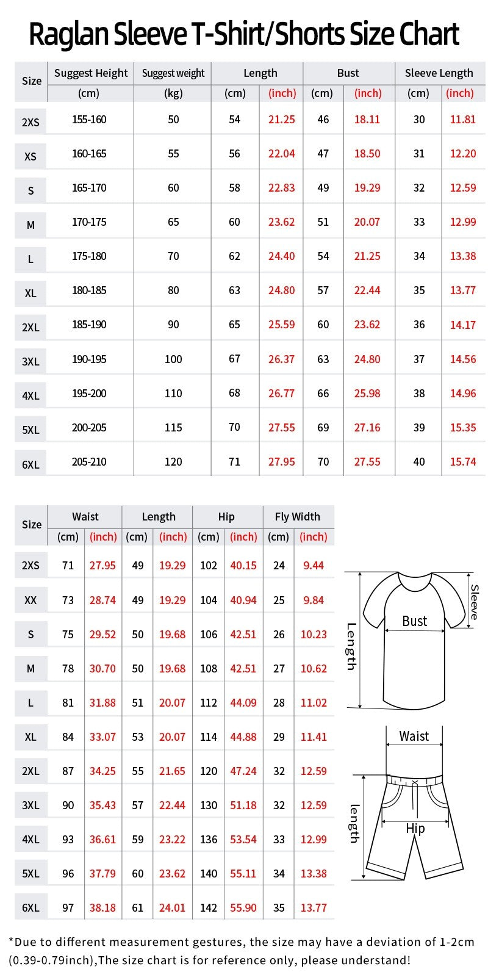This screenshot has width=488, height=980.
Task: Click the 175-180 height range cell
Action: [x=89, y=256]
